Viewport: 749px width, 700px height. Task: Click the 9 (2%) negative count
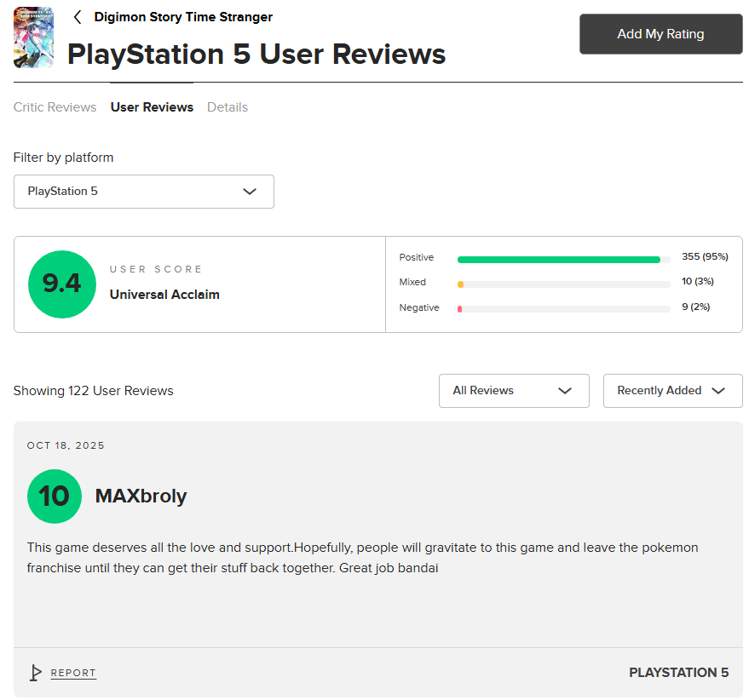tap(695, 307)
